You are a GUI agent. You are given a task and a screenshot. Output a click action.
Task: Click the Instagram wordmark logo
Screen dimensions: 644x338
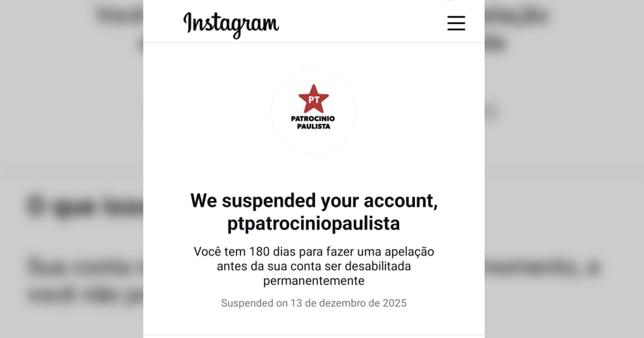231,24
